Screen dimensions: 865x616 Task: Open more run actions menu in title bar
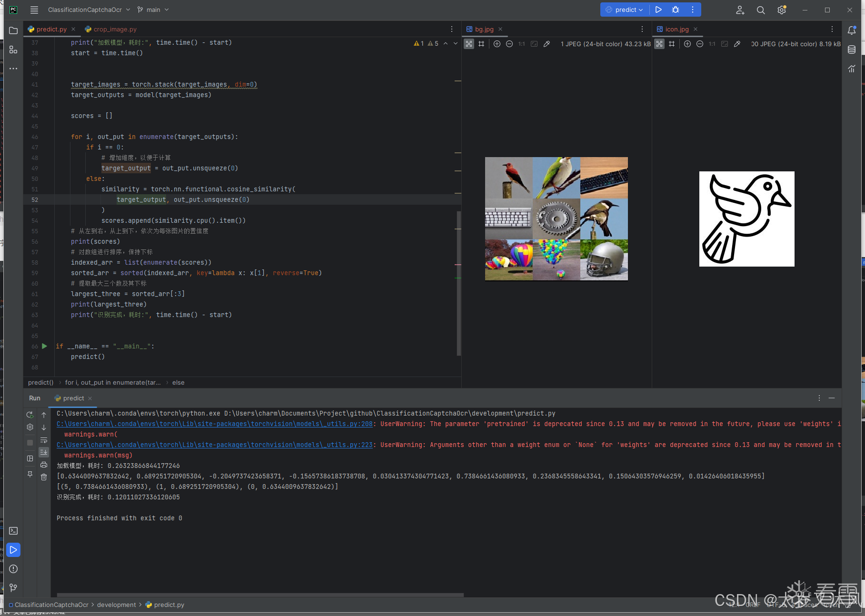click(x=693, y=10)
